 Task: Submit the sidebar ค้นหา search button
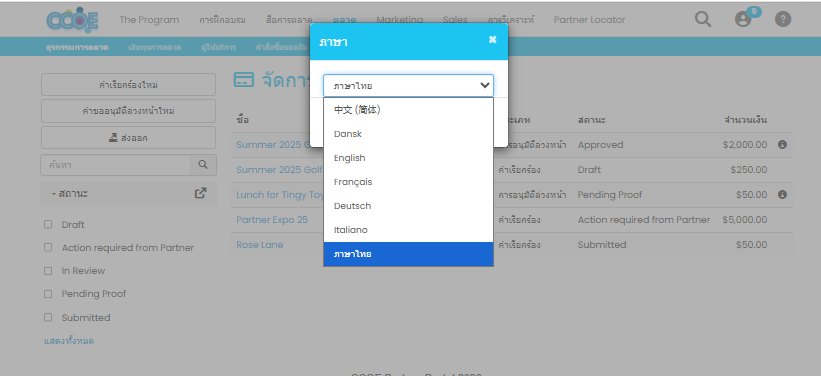[203, 165]
